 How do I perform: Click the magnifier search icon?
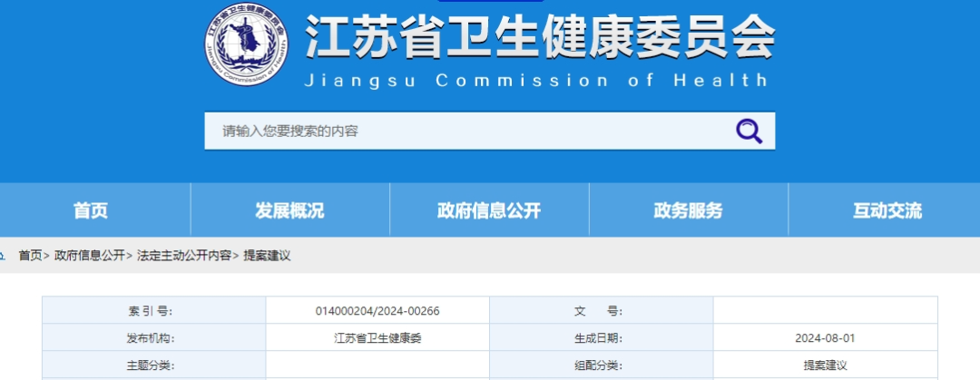tap(749, 132)
